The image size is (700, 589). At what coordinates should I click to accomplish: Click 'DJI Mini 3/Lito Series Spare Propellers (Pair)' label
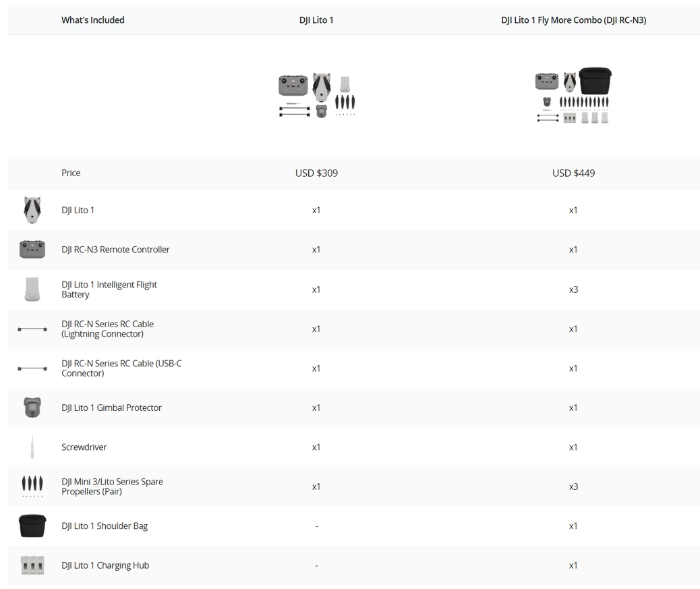tap(112, 486)
